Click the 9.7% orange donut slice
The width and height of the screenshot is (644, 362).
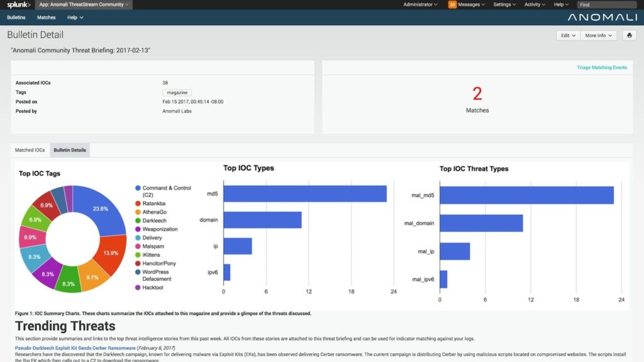(x=93, y=277)
